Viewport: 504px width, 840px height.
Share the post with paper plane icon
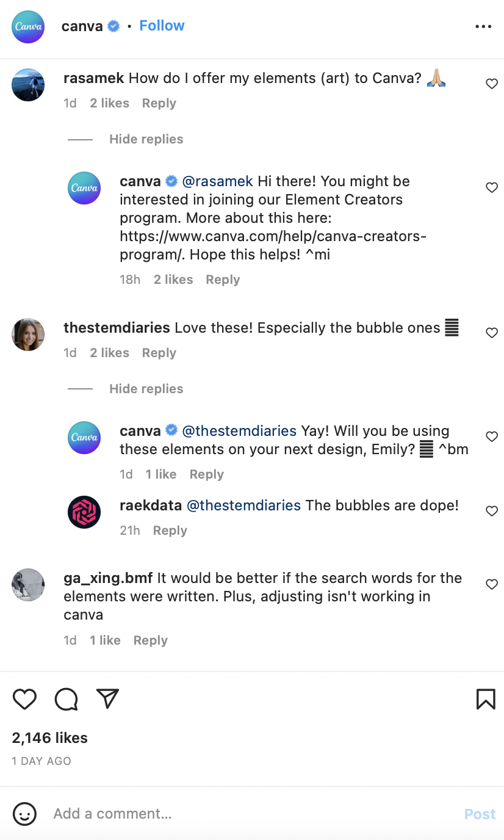click(107, 699)
